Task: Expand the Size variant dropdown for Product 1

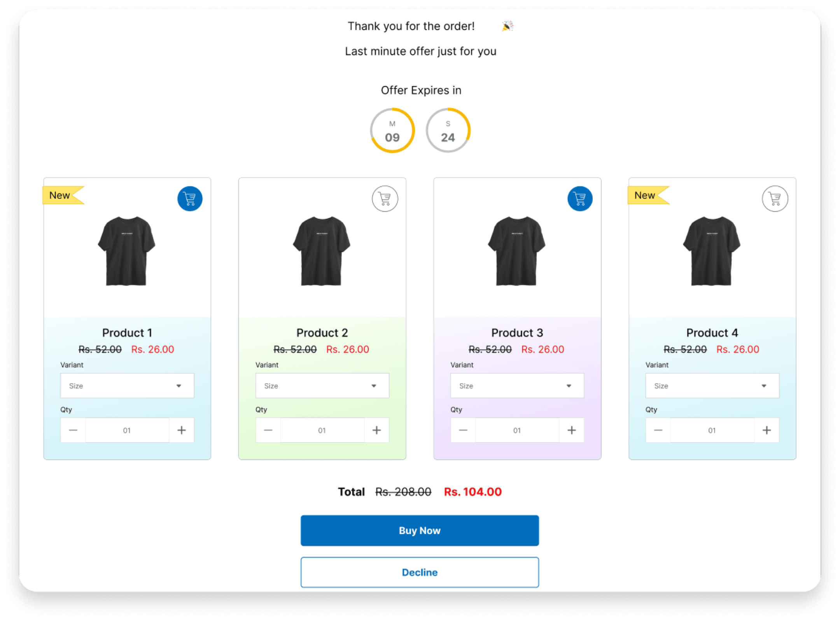Action: pyautogui.click(x=127, y=386)
